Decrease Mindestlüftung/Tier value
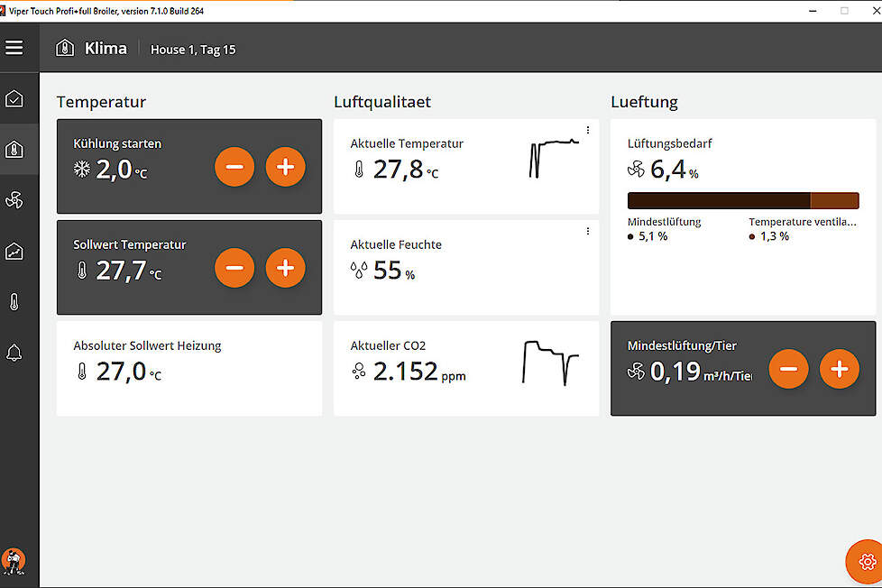The width and height of the screenshot is (882, 588). click(788, 369)
